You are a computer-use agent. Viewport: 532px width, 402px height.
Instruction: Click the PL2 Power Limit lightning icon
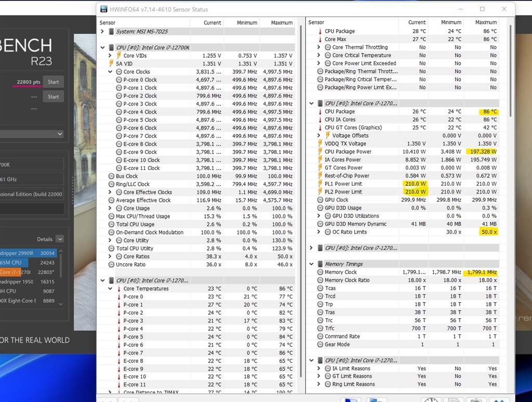(320, 192)
